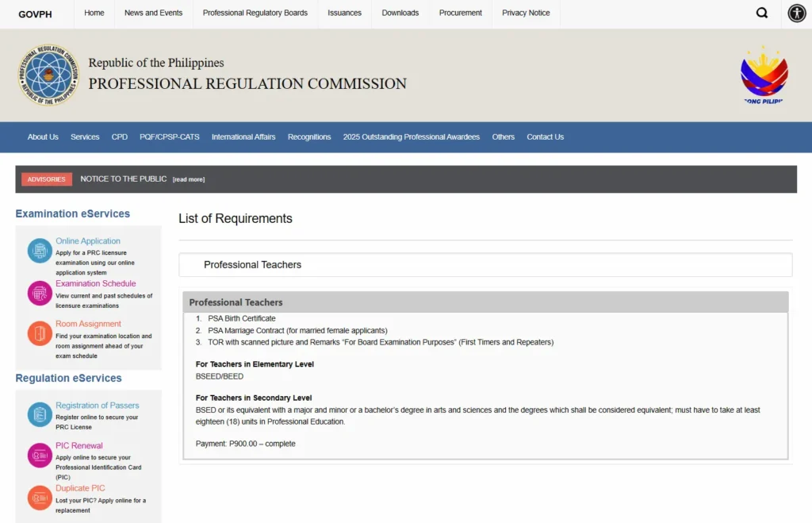Open the Registration of Passers link
Viewport: 812px width, 523px height.
(x=98, y=406)
